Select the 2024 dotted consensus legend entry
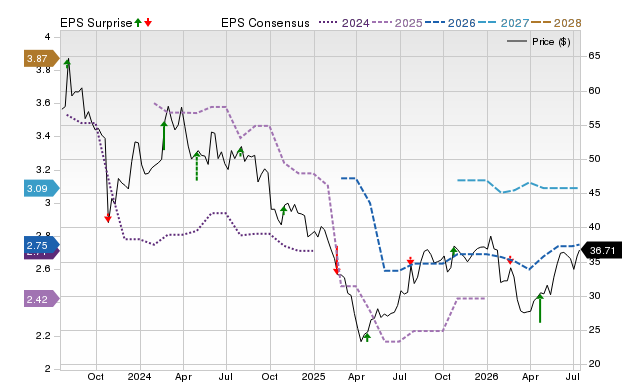 click(x=344, y=23)
